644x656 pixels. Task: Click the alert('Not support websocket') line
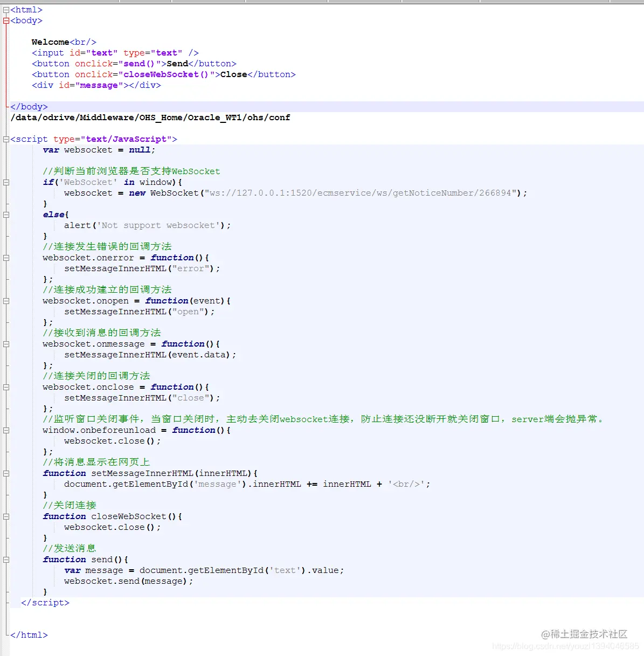point(148,225)
